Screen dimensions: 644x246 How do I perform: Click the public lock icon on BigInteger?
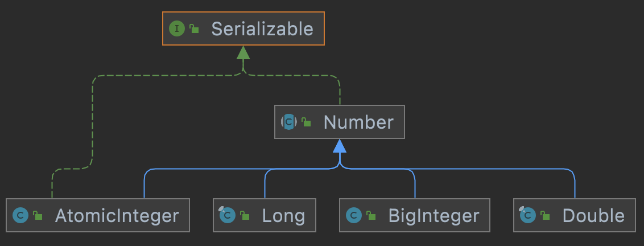[x=371, y=215]
